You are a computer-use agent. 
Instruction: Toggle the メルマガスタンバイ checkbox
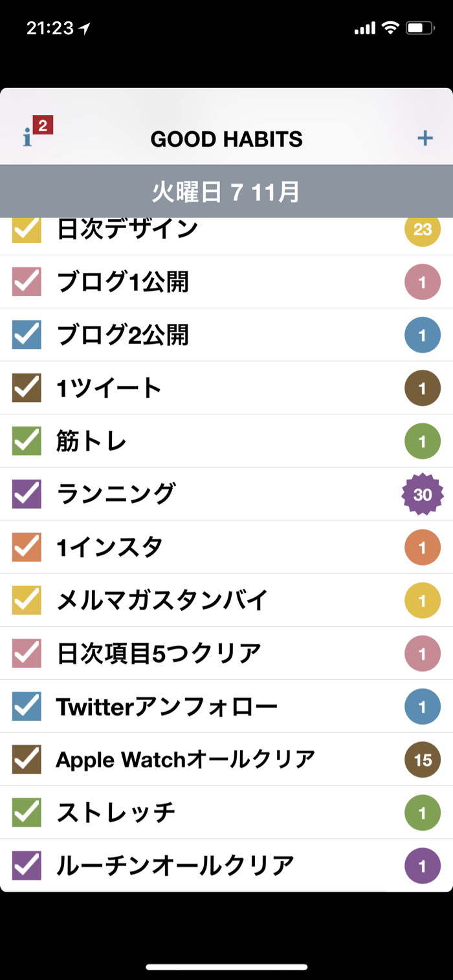point(27,601)
